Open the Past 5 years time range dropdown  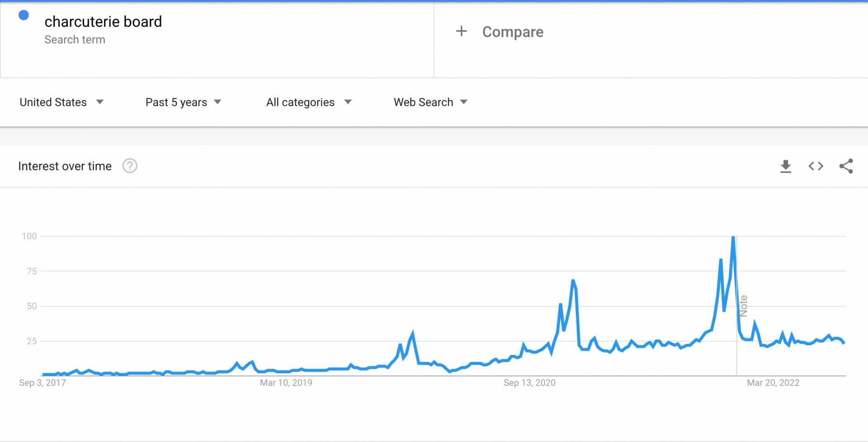[183, 102]
